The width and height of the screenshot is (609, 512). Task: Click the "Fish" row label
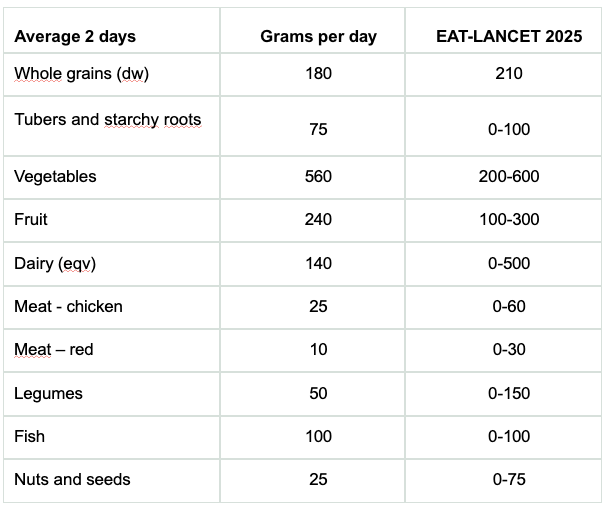tap(30, 436)
